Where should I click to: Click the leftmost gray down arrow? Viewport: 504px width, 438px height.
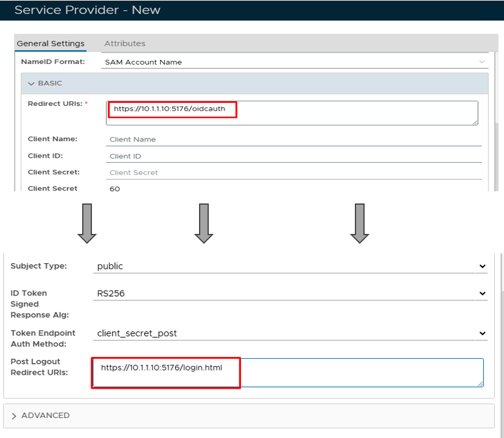point(87,223)
